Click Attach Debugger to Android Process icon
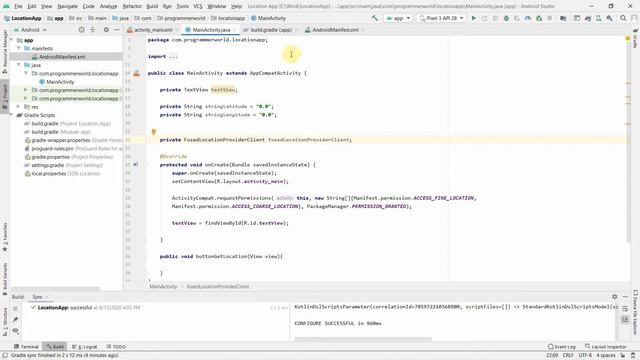This screenshot has width=640, height=360. tap(539, 18)
